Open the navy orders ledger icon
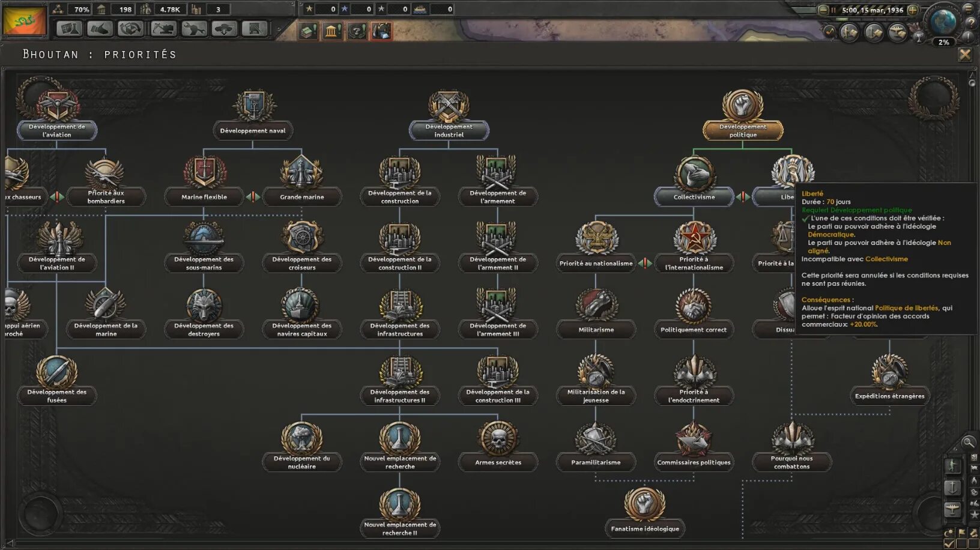 [x=873, y=32]
